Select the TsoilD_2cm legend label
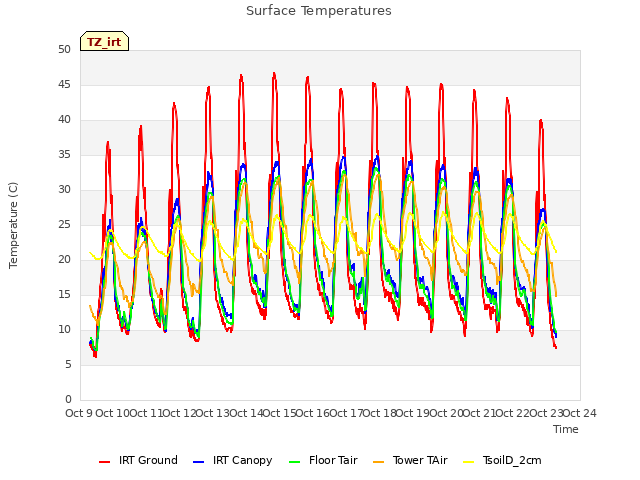 click(512, 461)
